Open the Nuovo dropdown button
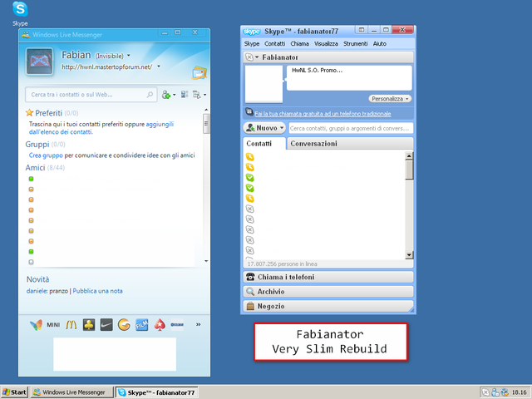 coord(265,128)
